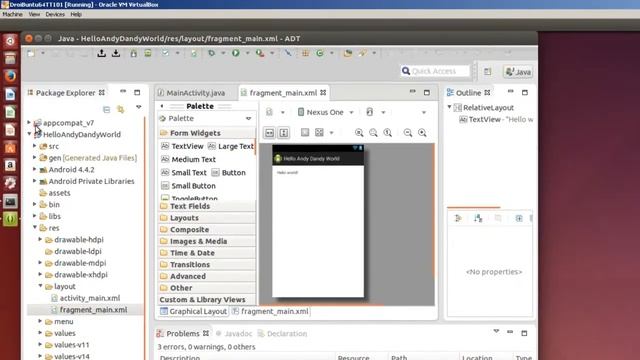This screenshot has width=640, height=360.
Task: Collapse the layout folder
Action: (40, 286)
